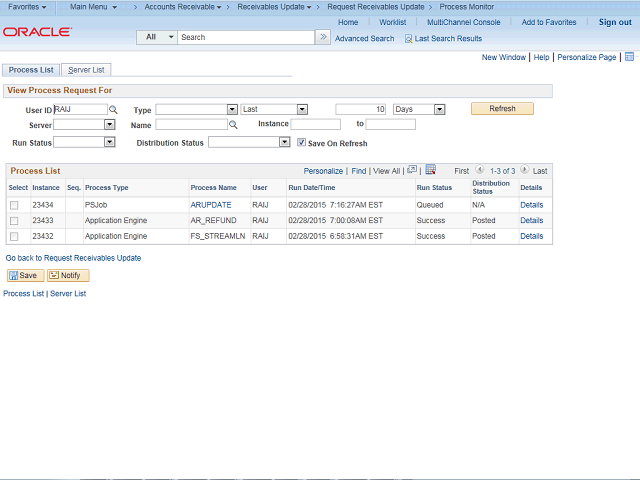
Task: Open the Type dropdown
Action: (x=232, y=109)
